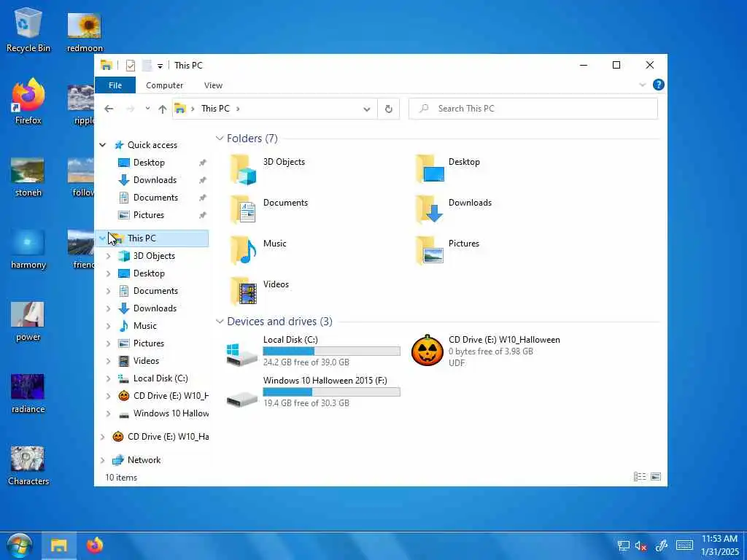This screenshot has width=747, height=560.
Task: Open recent locations dropdown arrow
Action: point(147,109)
